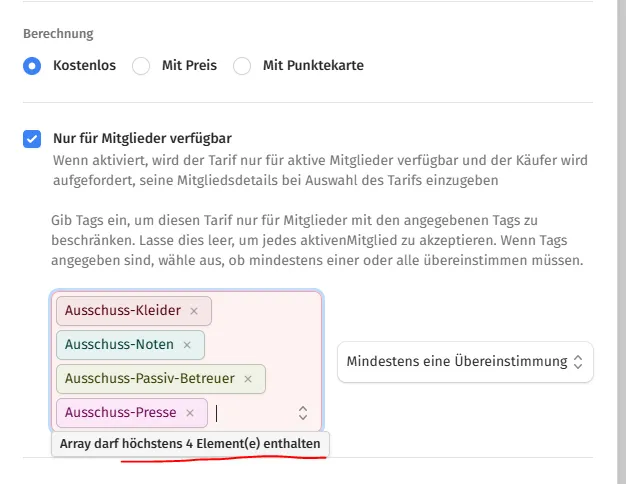Focus the tags input text cursor area

tap(252, 413)
